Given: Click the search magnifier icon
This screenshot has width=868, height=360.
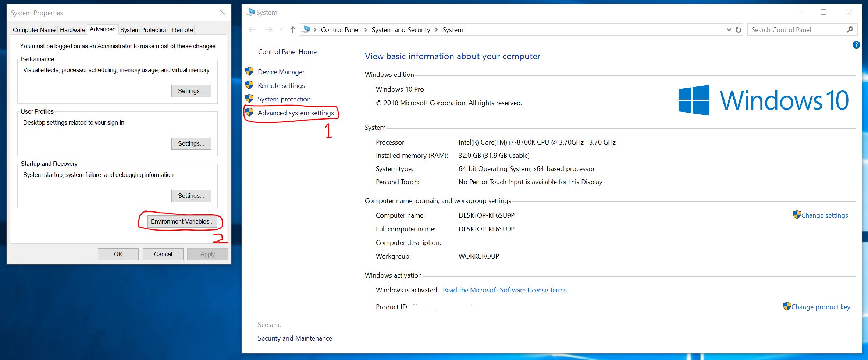Looking at the screenshot, I should click(850, 30).
